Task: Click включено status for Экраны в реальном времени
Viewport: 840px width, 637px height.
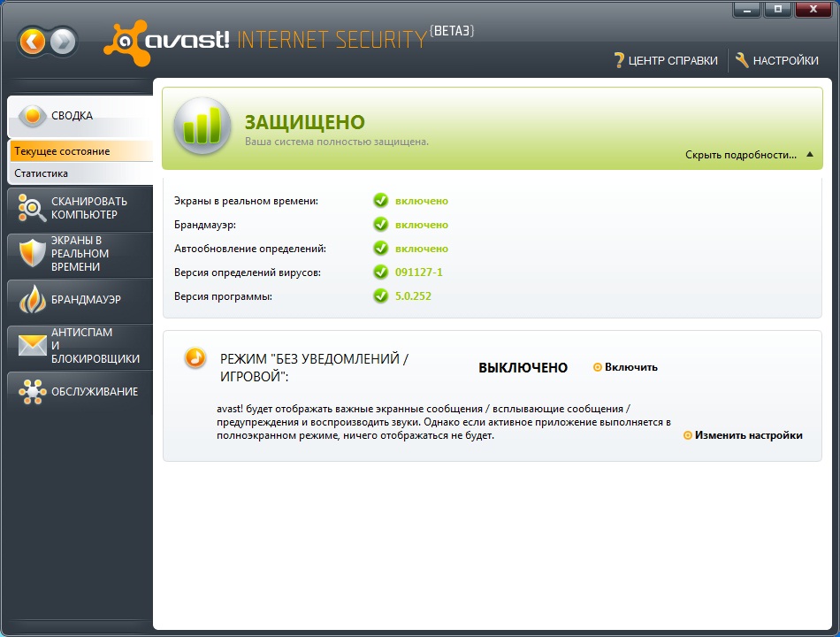Action: [422, 201]
